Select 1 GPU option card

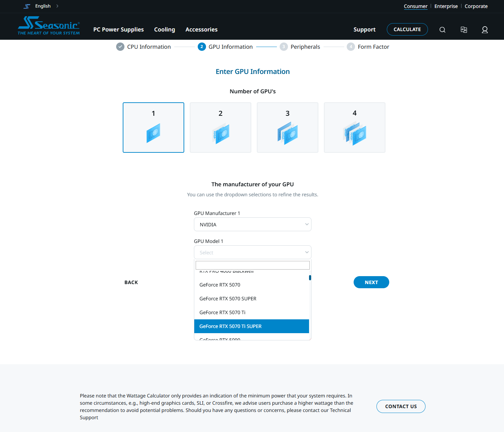(153, 127)
